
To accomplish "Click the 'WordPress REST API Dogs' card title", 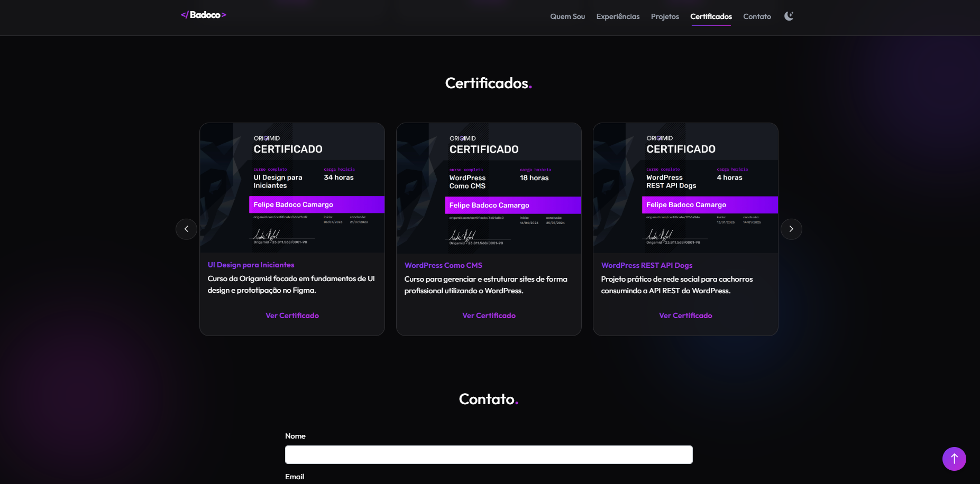I will [647, 265].
